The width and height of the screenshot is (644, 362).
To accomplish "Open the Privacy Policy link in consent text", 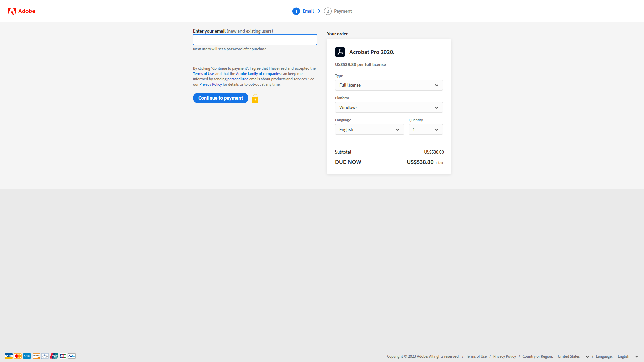I will click(211, 84).
